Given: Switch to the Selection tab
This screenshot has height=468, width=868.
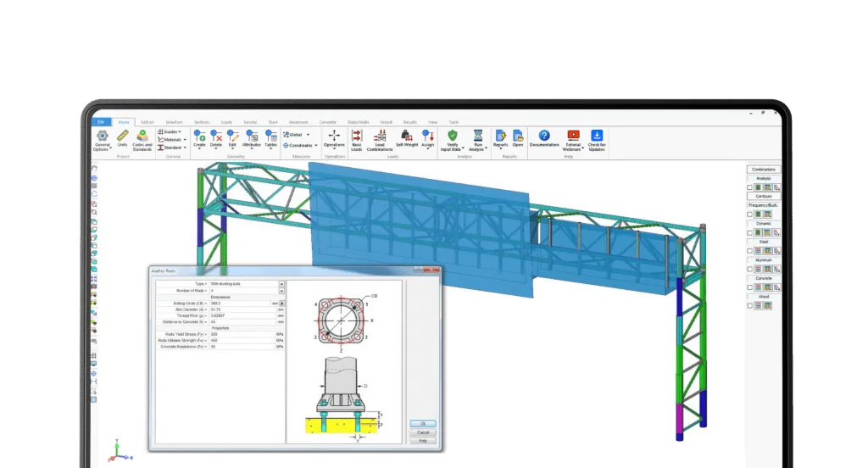Looking at the screenshot, I should click(x=174, y=122).
